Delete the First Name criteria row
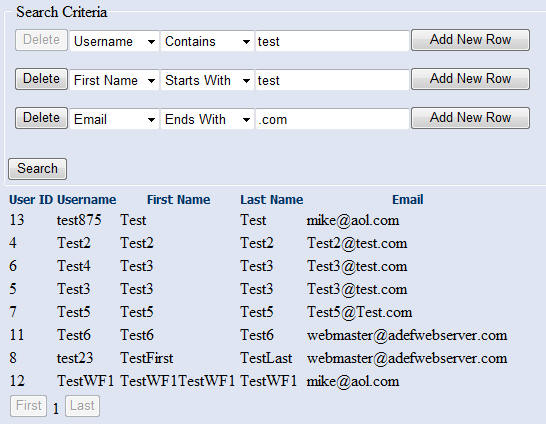 (41, 79)
